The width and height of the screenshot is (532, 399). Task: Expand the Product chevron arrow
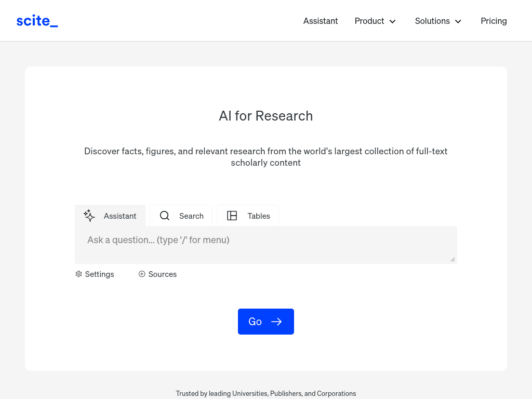click(x=393, y=21)
